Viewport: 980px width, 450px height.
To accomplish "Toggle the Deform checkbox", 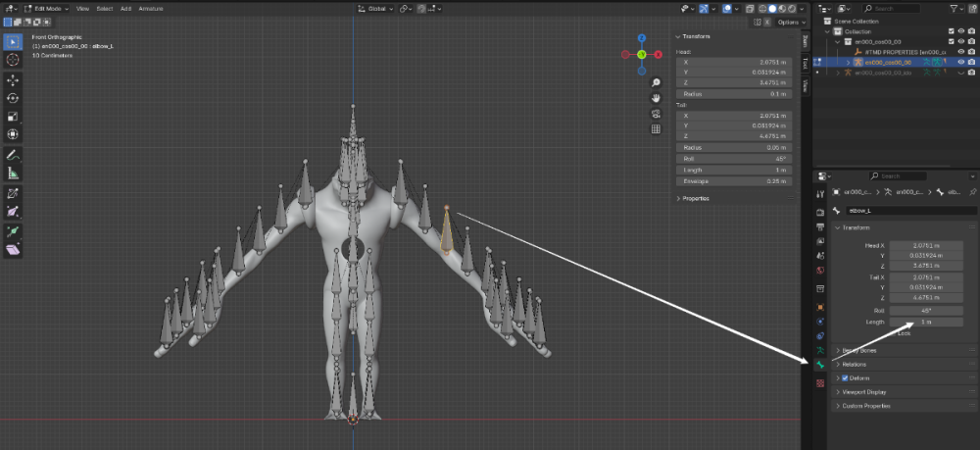I will click(x=845, y=378).
